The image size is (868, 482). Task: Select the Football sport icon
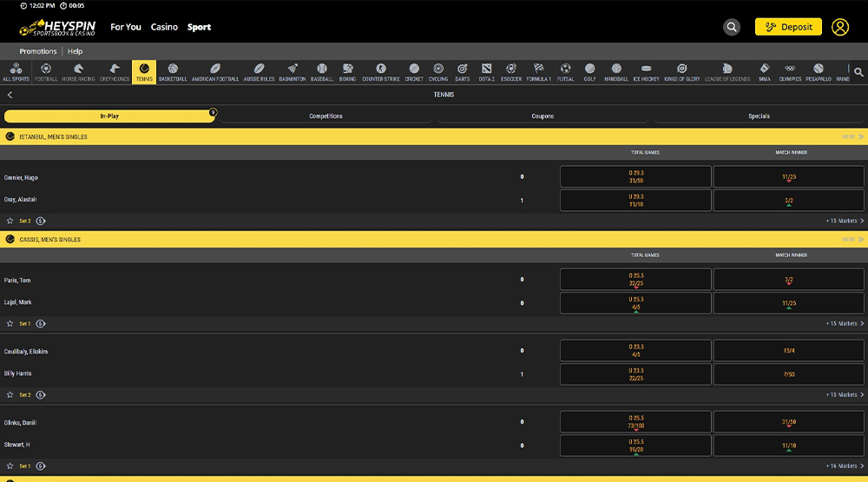click(46, 72)
